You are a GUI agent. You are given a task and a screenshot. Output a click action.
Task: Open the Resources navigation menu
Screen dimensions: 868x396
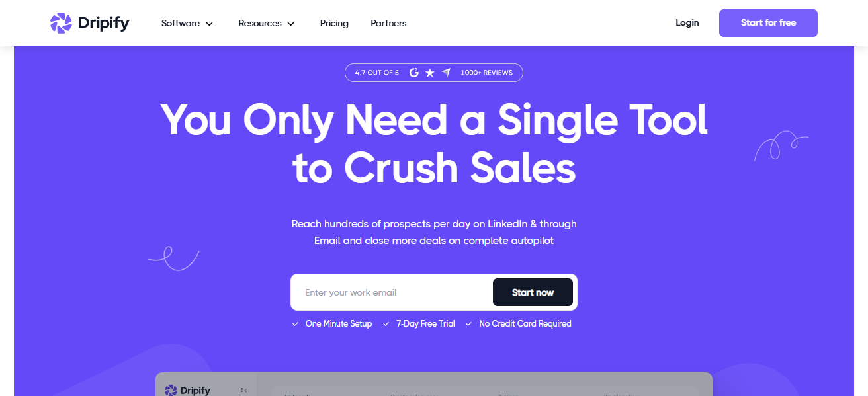click(266, 23)
